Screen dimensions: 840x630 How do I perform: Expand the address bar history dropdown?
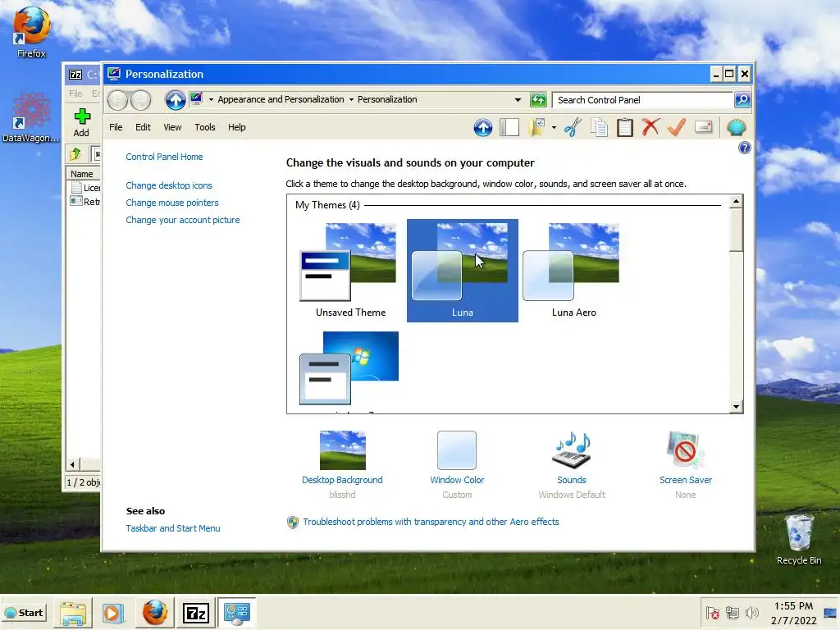(518, 100)
